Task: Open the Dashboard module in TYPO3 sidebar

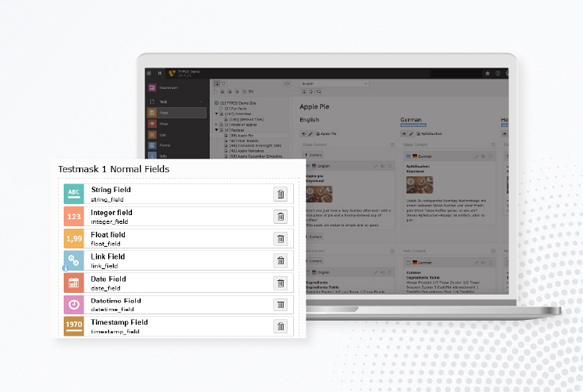Action: coord(177,88)
